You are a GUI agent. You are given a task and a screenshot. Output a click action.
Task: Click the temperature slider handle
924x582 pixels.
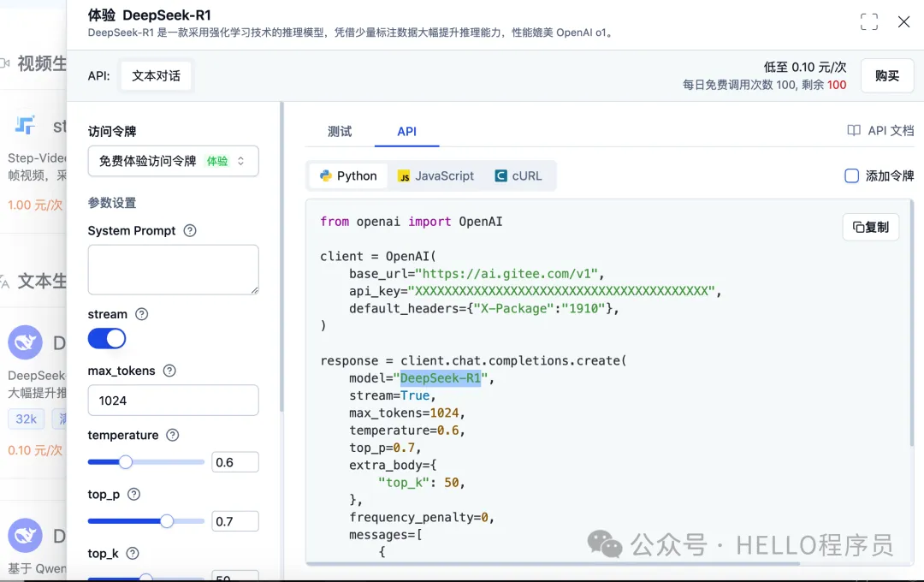pos(125,461)
